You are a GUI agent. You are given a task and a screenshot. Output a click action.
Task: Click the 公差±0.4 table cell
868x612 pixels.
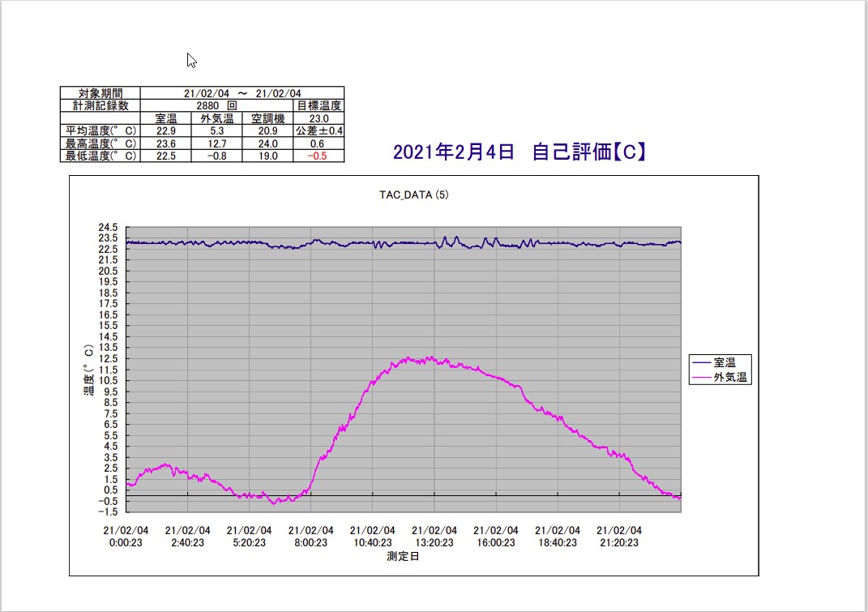pyautogui.click(x=317, y=131)
